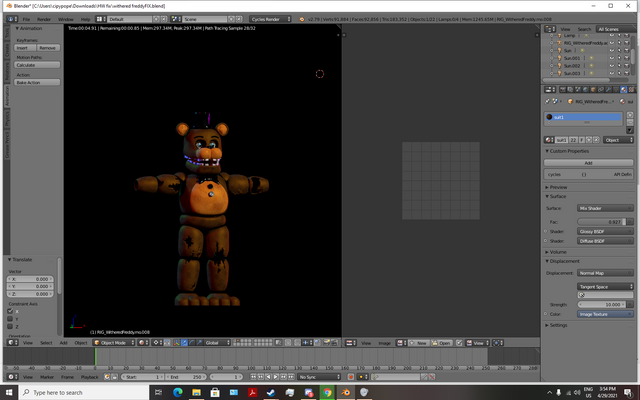Open the Window menu in top bar
The height and width of the screenshot is (400, 640).
pyautogui.click(x=66, y=19)
